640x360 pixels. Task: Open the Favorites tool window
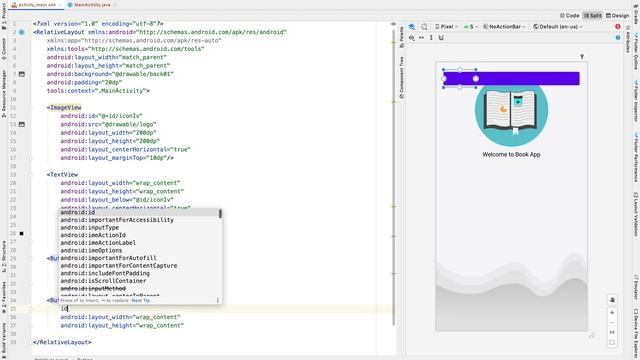4,297
